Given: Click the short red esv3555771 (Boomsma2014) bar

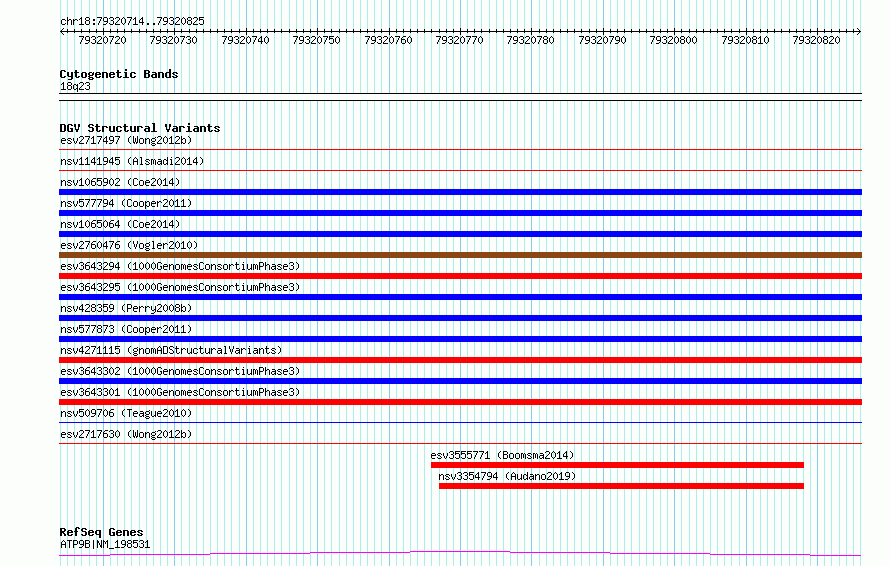Looking at the screenshot, I should coord(617,465).
